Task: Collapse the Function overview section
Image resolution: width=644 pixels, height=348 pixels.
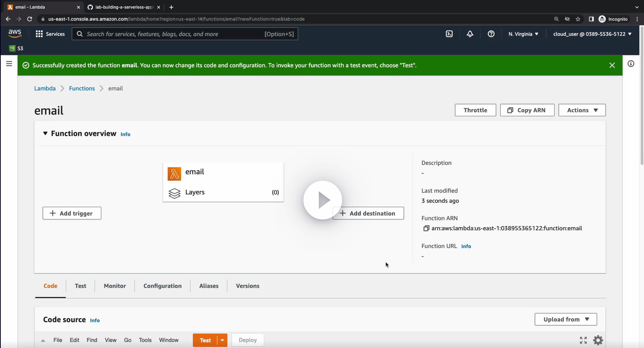Action: 45,133
